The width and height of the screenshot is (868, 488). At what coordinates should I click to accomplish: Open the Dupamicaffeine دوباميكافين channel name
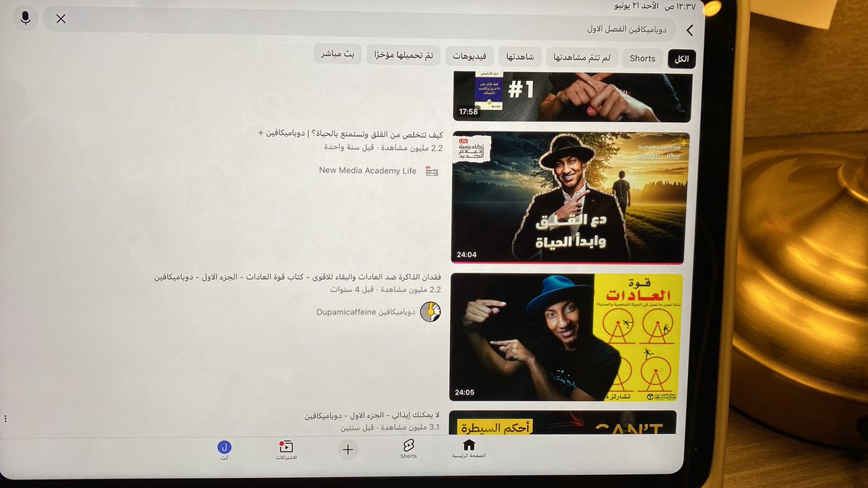point(365,312)
